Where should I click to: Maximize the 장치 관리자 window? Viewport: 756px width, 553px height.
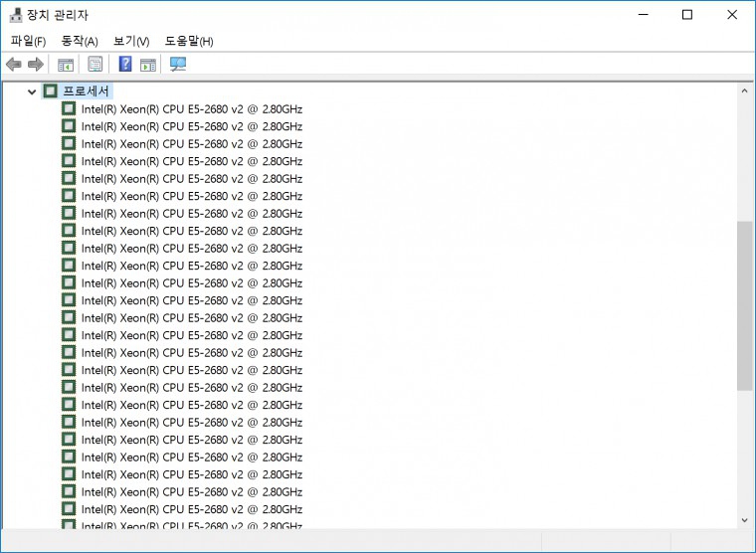pos(687,15)
